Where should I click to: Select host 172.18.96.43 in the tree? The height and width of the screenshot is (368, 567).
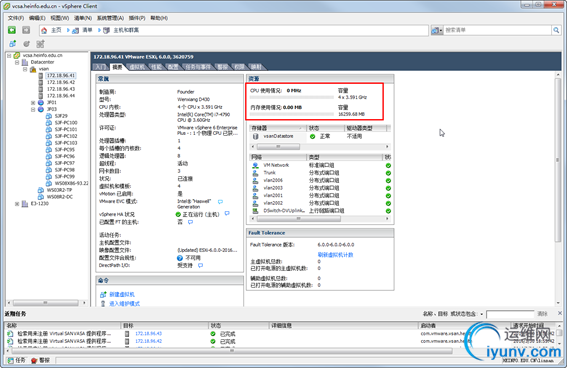point(61,89)
